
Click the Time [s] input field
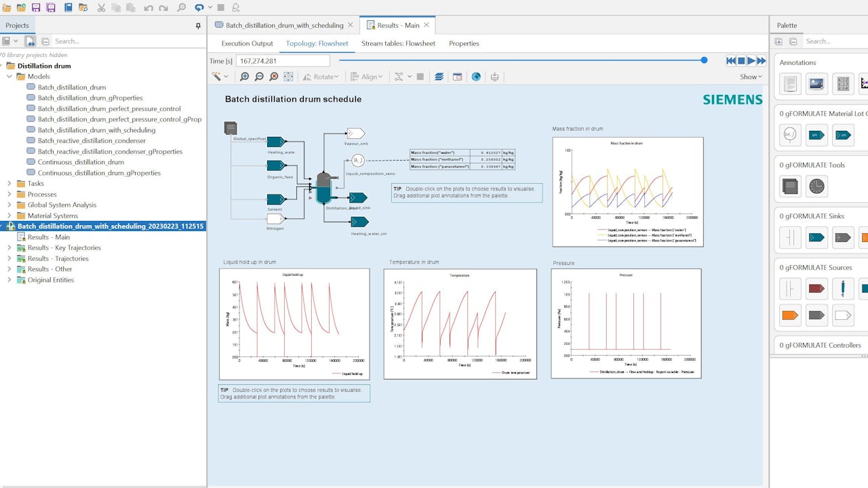[282, 61]
